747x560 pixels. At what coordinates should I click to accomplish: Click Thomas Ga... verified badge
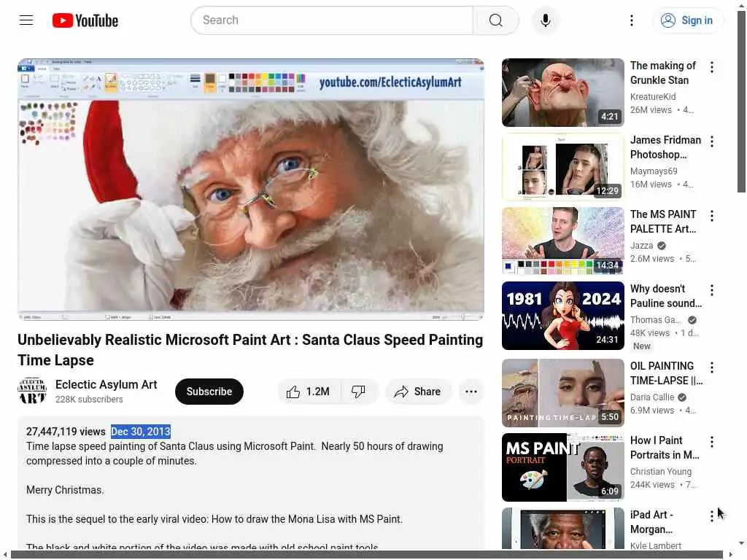click(x=692, y=320)
